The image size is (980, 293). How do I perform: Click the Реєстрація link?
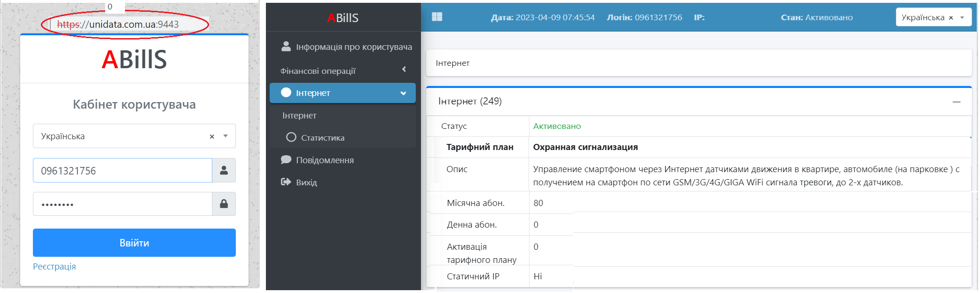click(54, 266)
